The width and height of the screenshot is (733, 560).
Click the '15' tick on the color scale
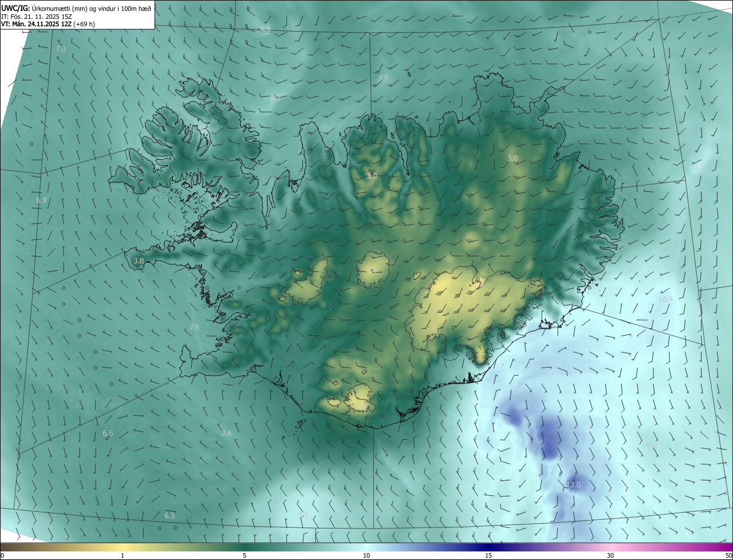pyautogui.click(x=488, y=555)
